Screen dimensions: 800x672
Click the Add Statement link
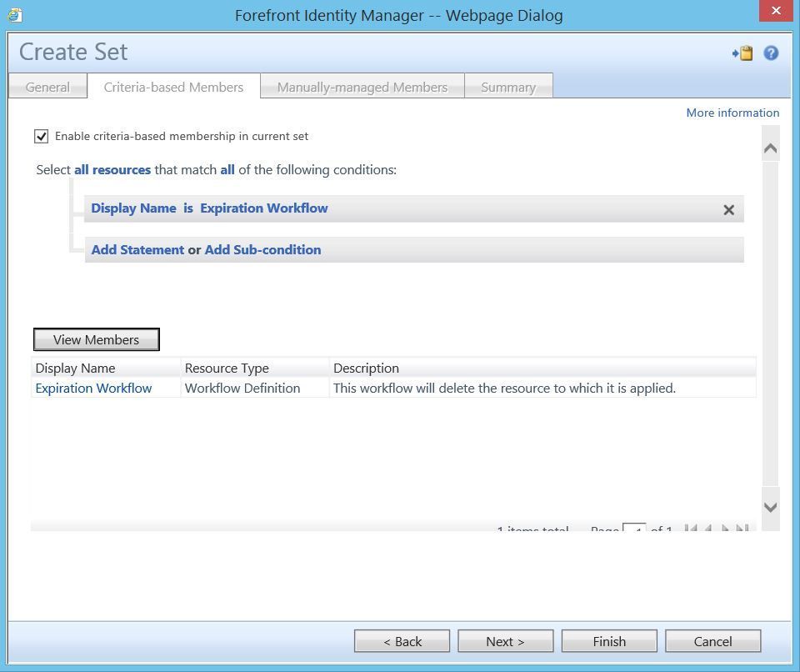[x=137, y=249]
